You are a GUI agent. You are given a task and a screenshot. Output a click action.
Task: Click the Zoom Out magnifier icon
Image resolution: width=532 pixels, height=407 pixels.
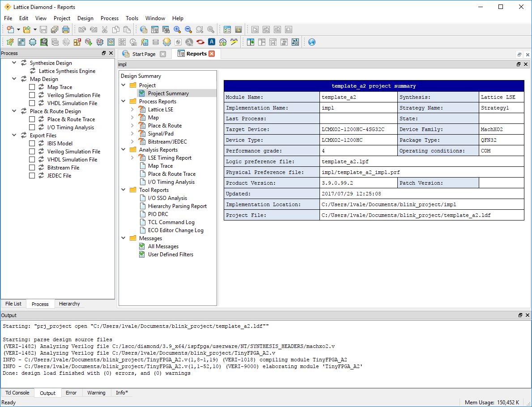tap(188, 30)
